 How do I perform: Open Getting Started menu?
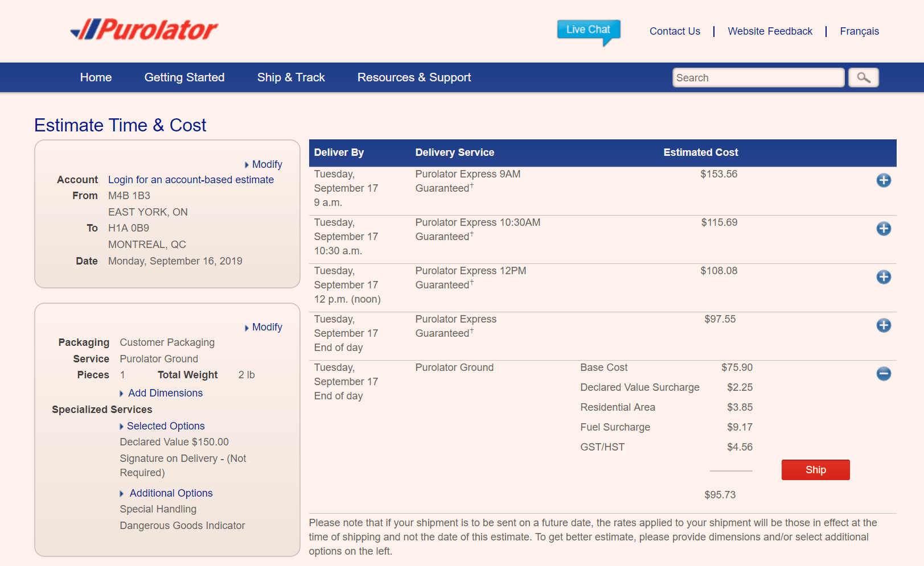(x=184, y=77)
